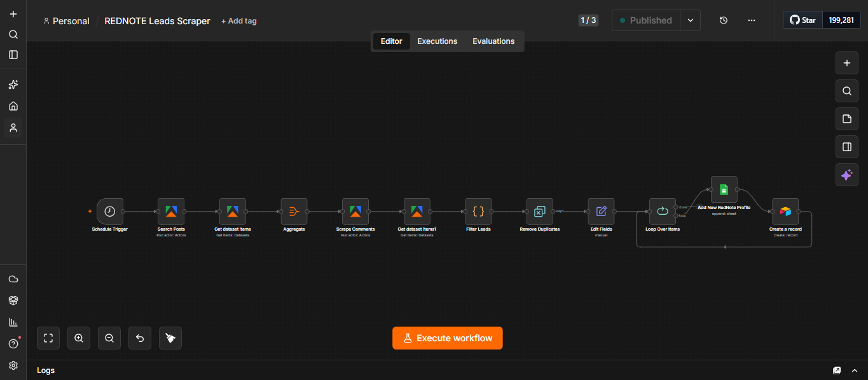Open the workflow history clock icon

724,20
